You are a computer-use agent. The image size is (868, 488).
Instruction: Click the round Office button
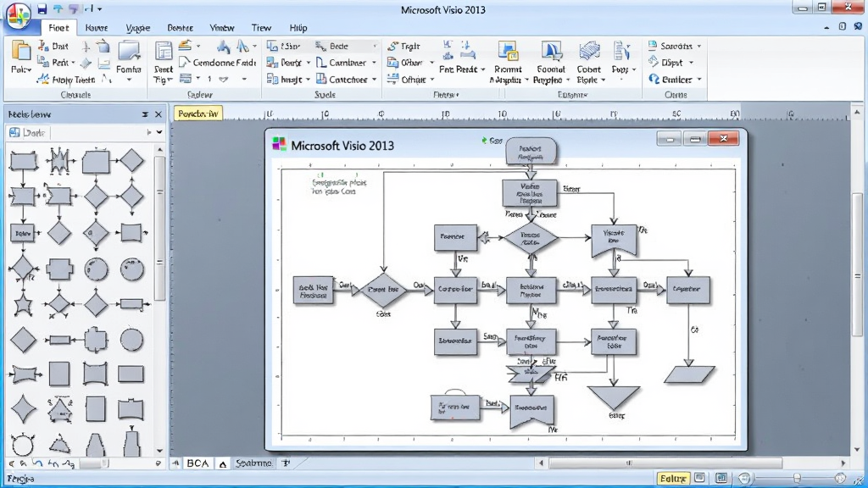coord(19,15)
